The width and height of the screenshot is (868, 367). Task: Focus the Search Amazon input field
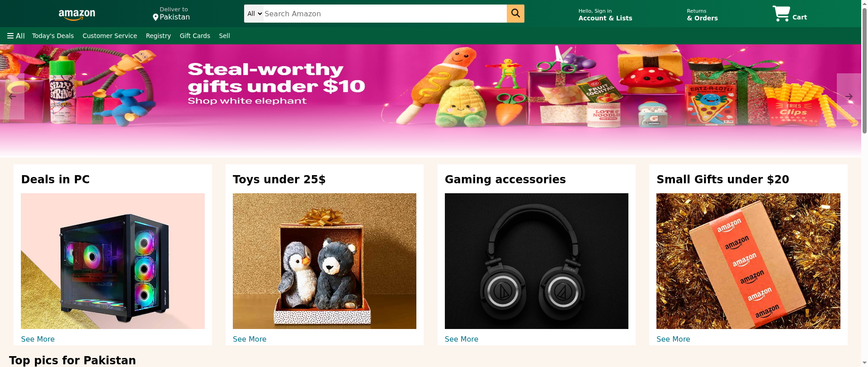pos(385,14)
